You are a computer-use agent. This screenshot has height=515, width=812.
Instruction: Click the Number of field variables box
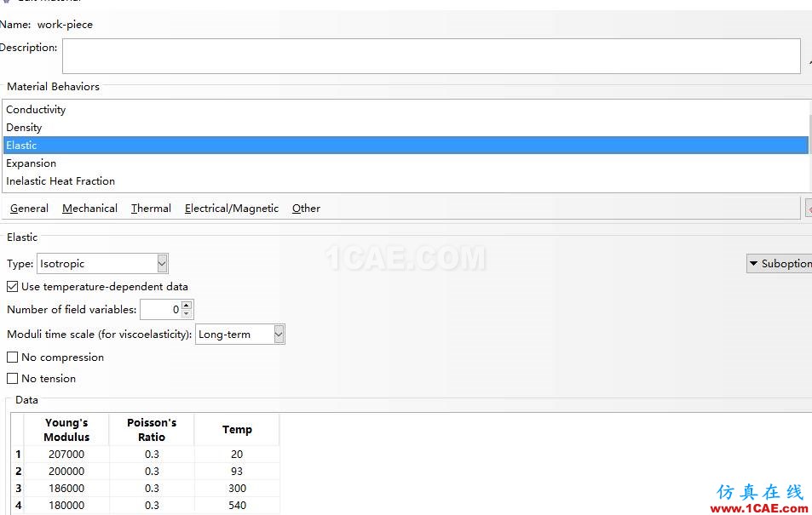160,310
